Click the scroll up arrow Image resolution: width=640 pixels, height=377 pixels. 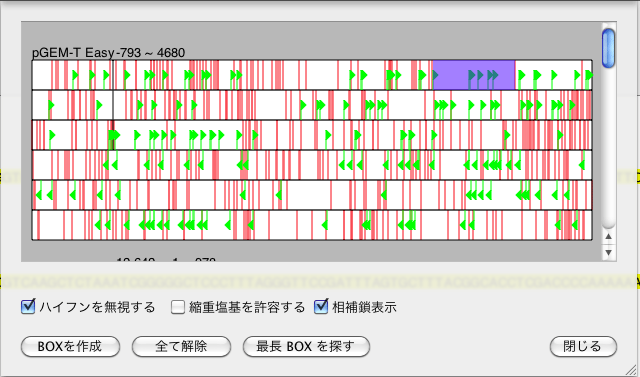pyautogui.click(x=608, y=237)
